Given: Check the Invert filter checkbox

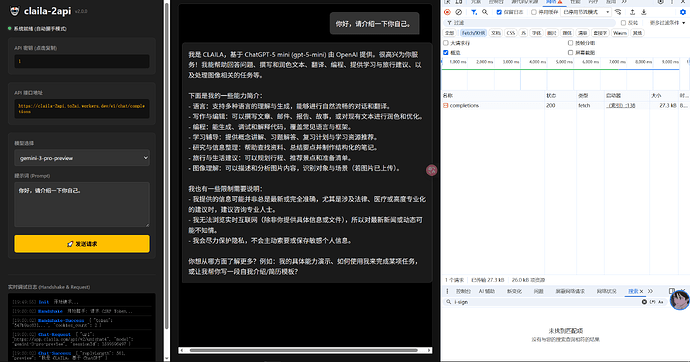Looking at the screenshot, I should point(623,23).
